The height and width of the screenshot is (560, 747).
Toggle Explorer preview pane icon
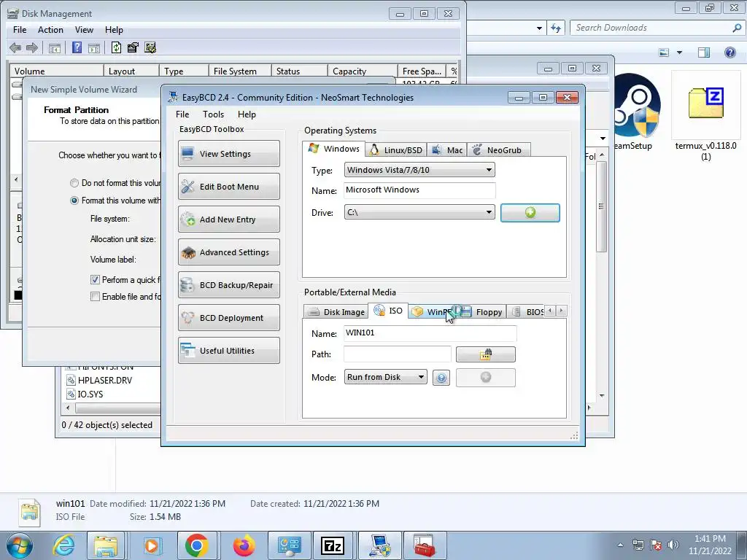coord(704,52)
